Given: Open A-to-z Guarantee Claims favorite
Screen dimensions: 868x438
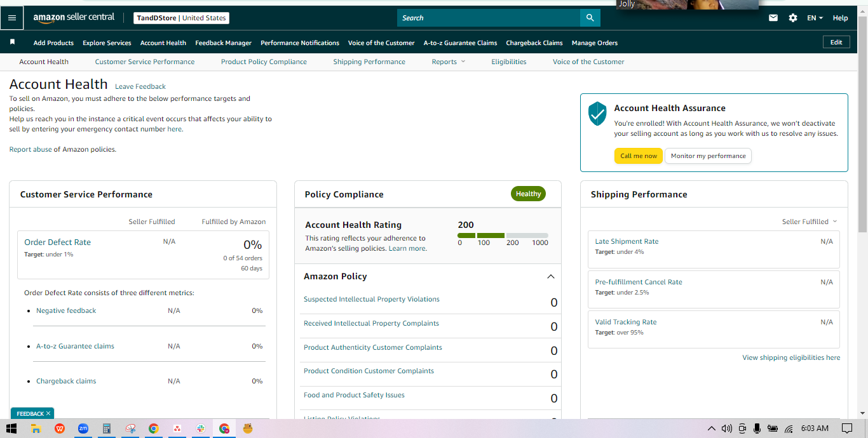Looking at the screenshot, I should pyautogui.click(x=461, y=43).
